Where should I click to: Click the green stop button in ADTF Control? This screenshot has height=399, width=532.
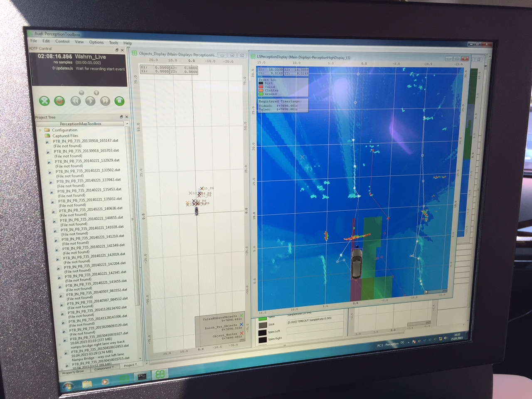pos(119,101)
